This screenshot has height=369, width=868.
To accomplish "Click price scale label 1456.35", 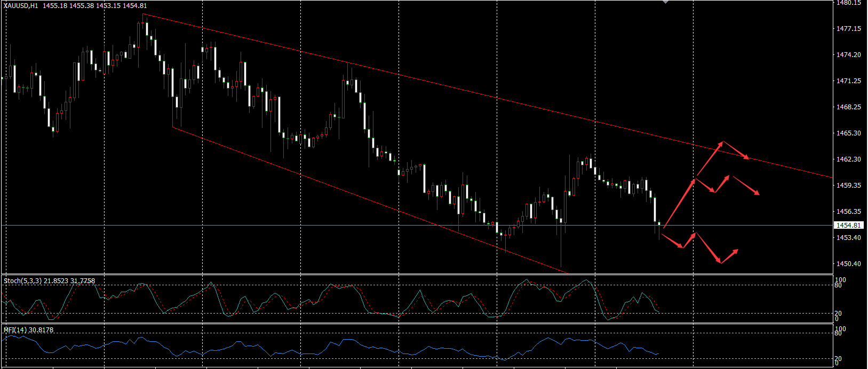I will [848, 212].
